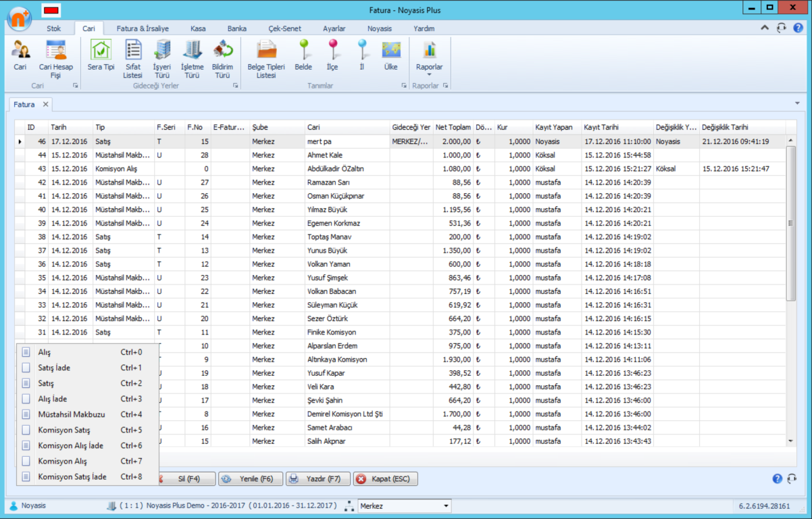Close the Fatura document tab
Viewport: 812px width, 519px height.
pyautogui.click(x=45, y=104)
